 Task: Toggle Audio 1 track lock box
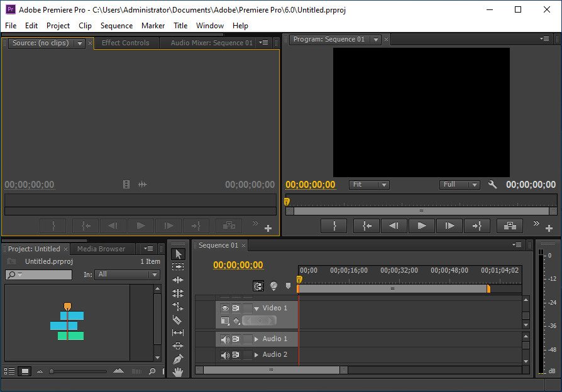pyautogui.click(x=248, y=339)
